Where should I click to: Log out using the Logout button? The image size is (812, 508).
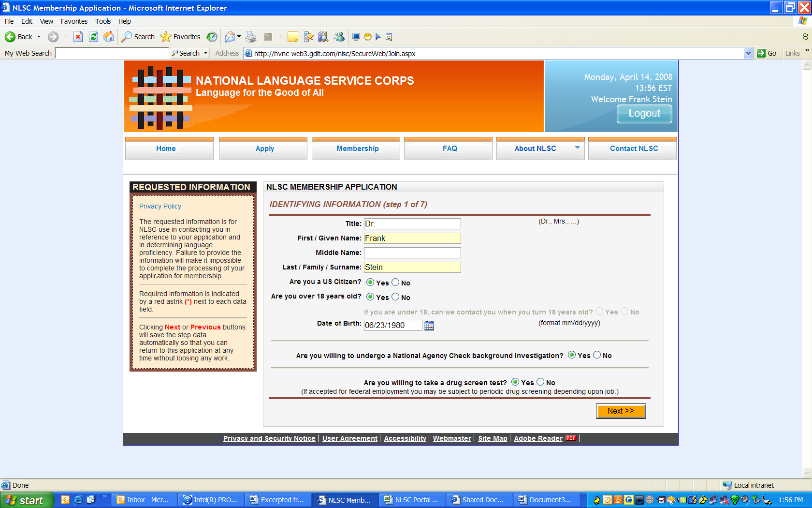click(644, 114)
